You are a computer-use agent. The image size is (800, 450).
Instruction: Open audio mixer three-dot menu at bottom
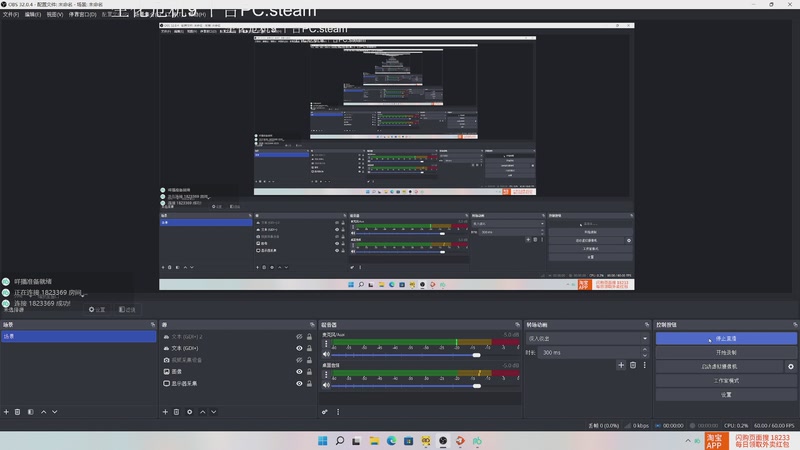[338, 412]
